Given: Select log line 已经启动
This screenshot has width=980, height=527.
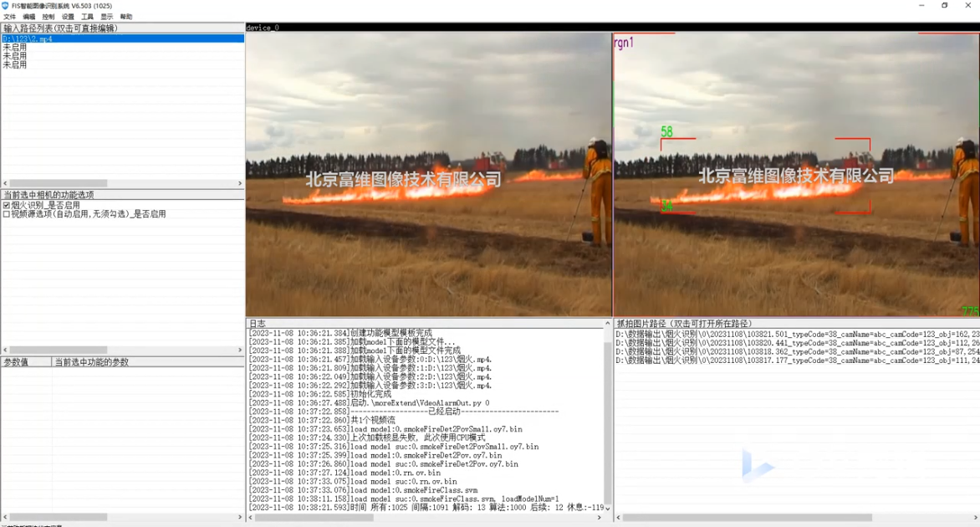Looking at the screenshot, I should point(404,412).
